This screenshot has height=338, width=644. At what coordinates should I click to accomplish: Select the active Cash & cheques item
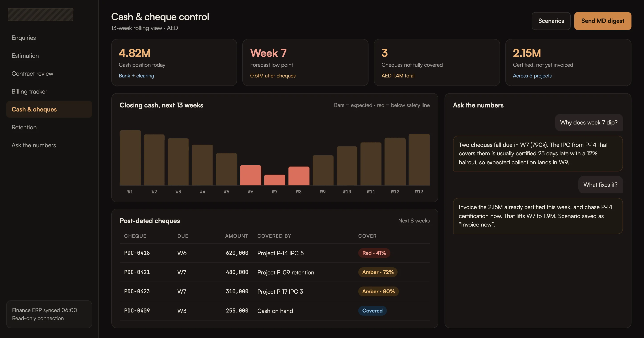[x=49, y=109]
